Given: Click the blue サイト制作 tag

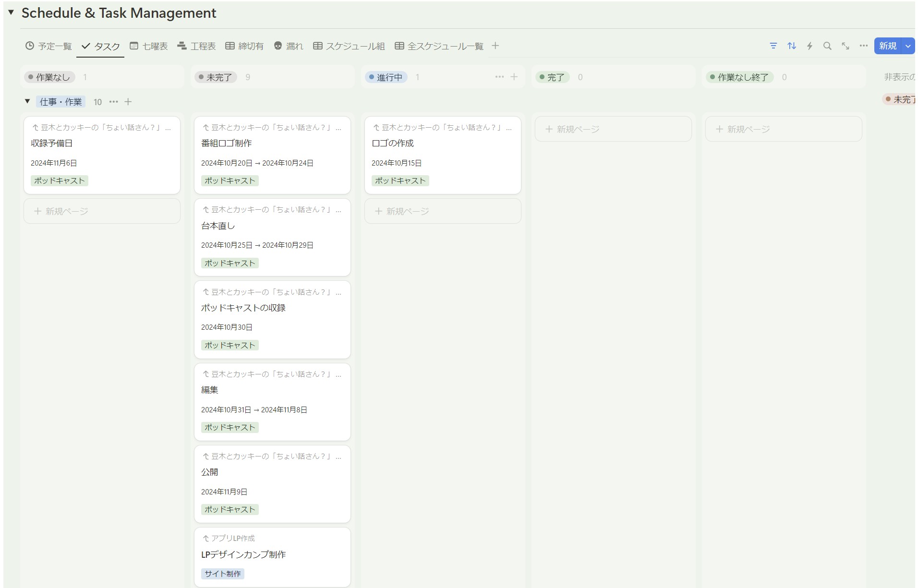Looking at the screenshot, I should click(222, 574).
